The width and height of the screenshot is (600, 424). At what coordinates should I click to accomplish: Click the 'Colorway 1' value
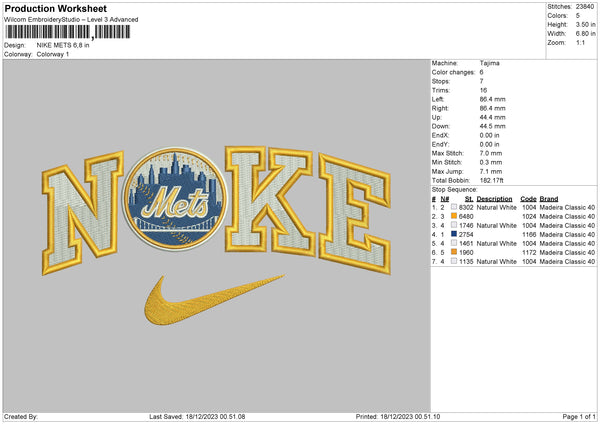tap(53, 54)
